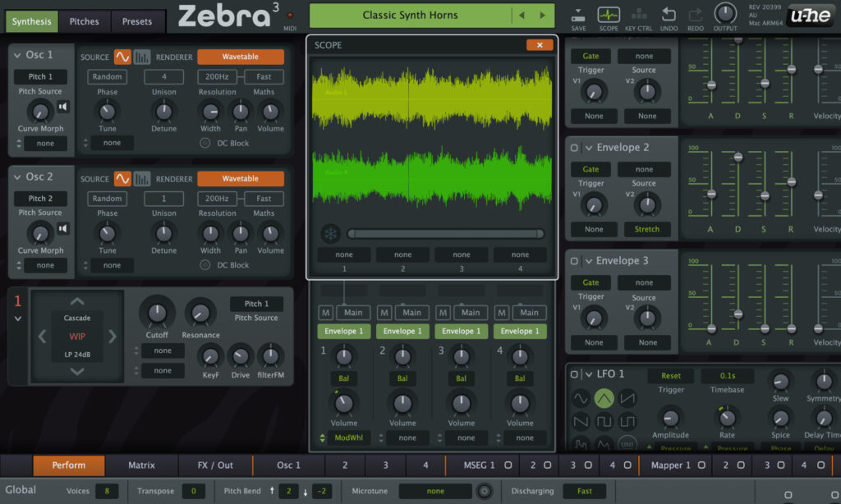This screenshot has height=504, width=841.
Task: Toggle the Scope waveform display icon
Action: [608, 15]
